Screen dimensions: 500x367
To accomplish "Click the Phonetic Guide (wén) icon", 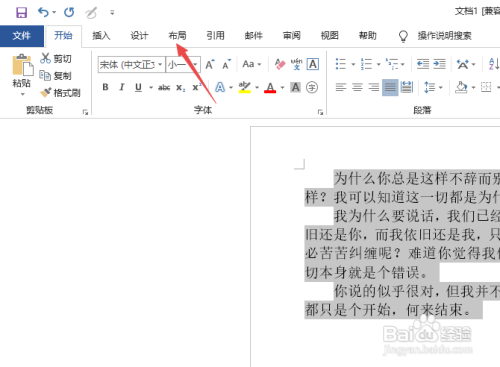I will pyautogui.click(x=296, y=64).
